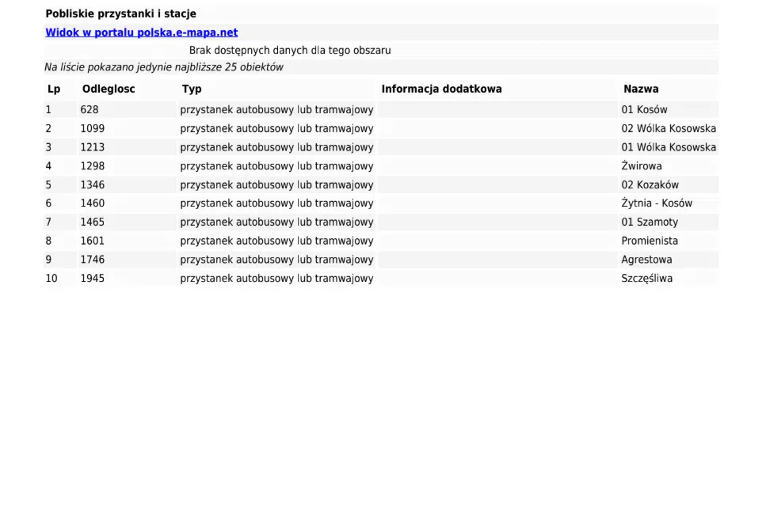Click the stop type in row 5

pyautogui.click(x=276, y=184)
